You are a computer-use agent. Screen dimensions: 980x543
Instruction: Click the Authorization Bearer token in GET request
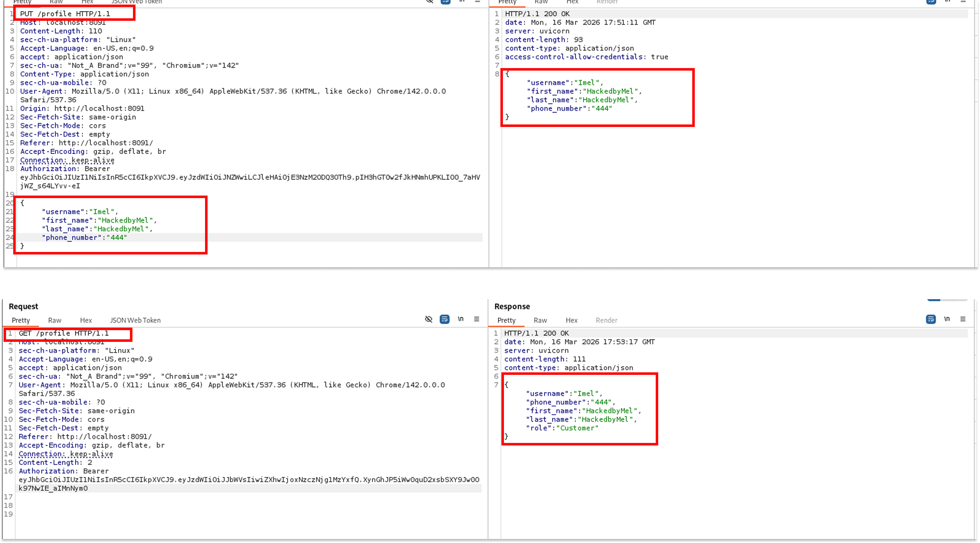249,480
